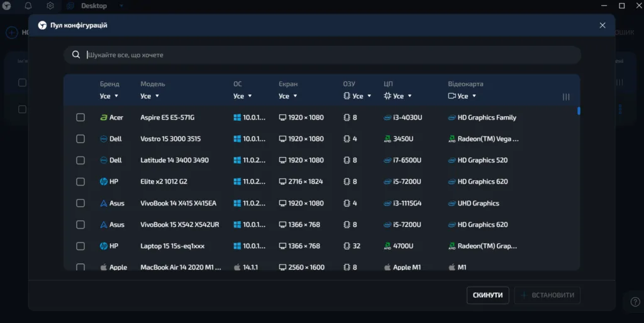Open the notifications bell icon
This screenshot has height=323, width=644.
(28, 6)
